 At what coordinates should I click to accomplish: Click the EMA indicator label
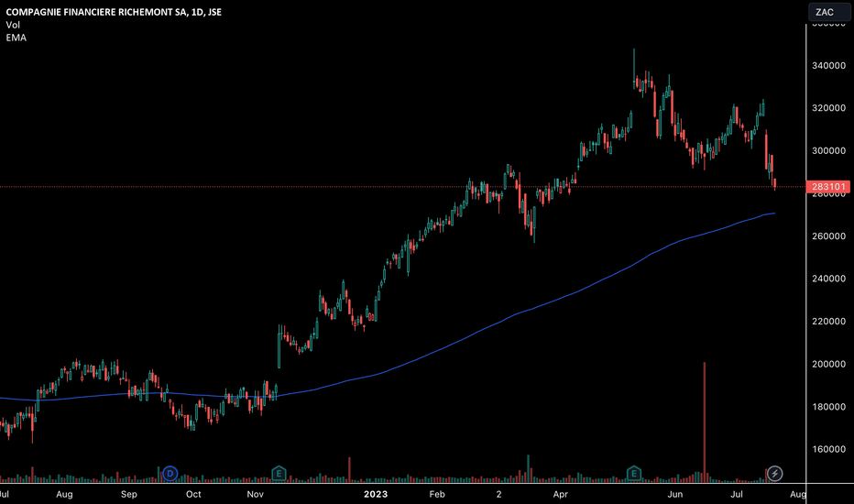16,38
